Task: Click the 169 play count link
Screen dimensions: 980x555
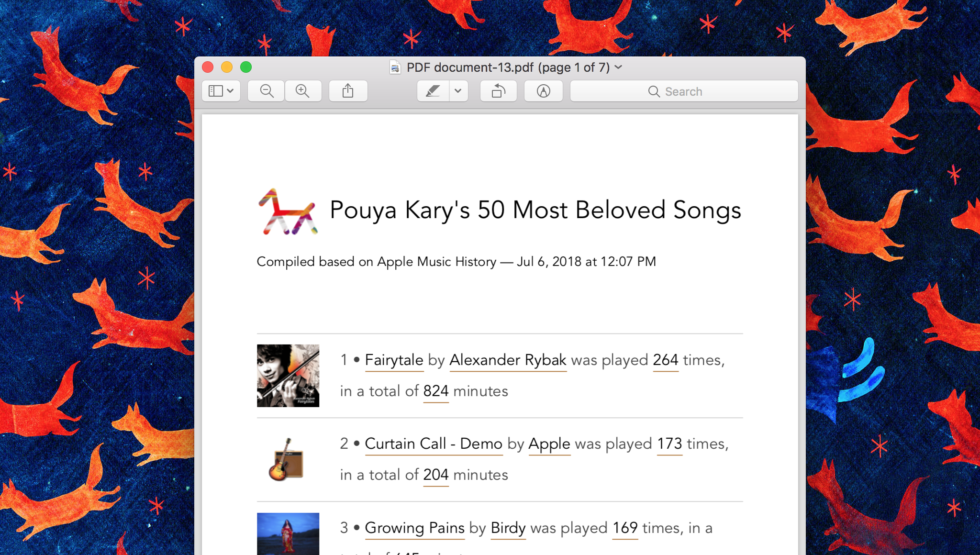Action: (625, 528)
